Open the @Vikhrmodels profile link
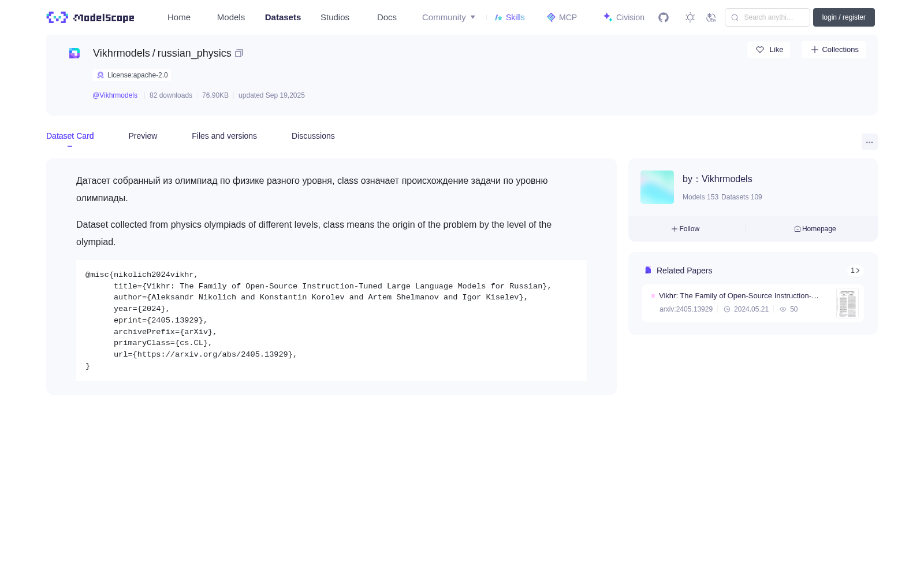 (115, 95)
